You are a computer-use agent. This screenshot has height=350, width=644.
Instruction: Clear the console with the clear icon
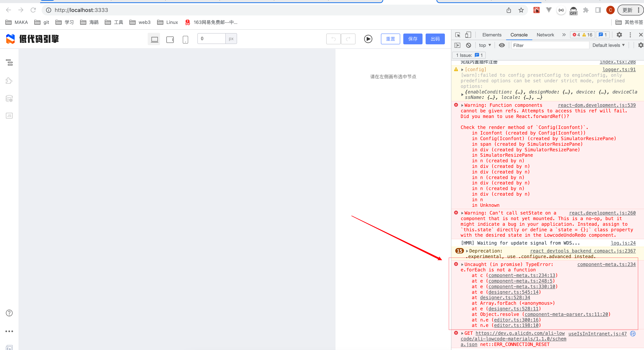469,45
